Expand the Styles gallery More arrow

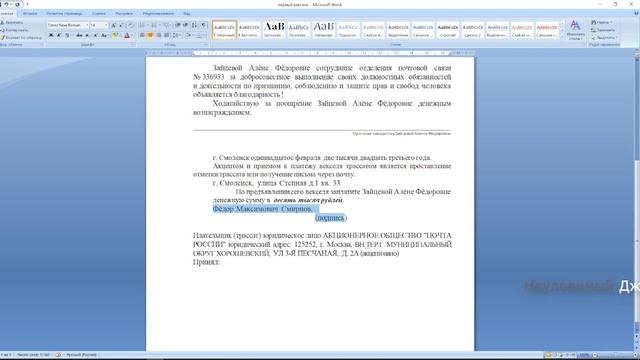(x=562, y=36)
